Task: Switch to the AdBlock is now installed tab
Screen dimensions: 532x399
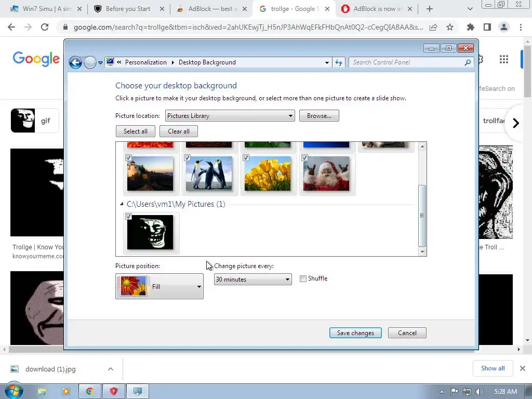Action: (x=378, y=9)
